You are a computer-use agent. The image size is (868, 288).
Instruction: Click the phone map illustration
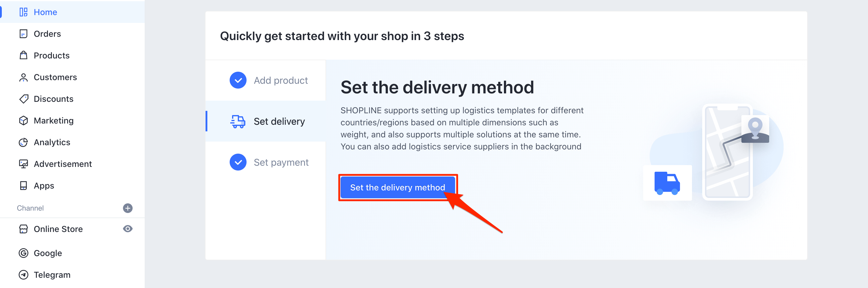point(728,152)
